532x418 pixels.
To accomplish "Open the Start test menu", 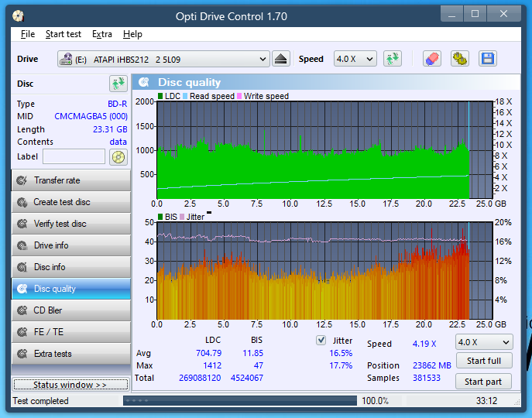I will coord(63,34).
